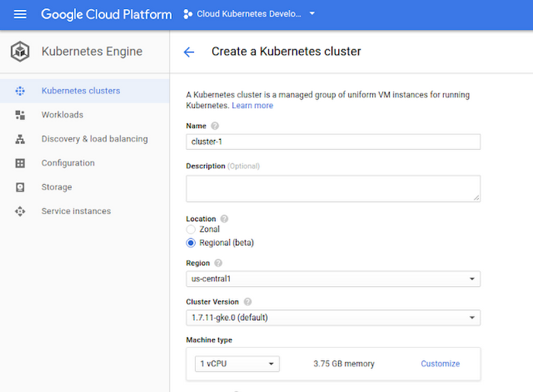Click the Service instances icon
533x392 pixels.
pos(20,212)
